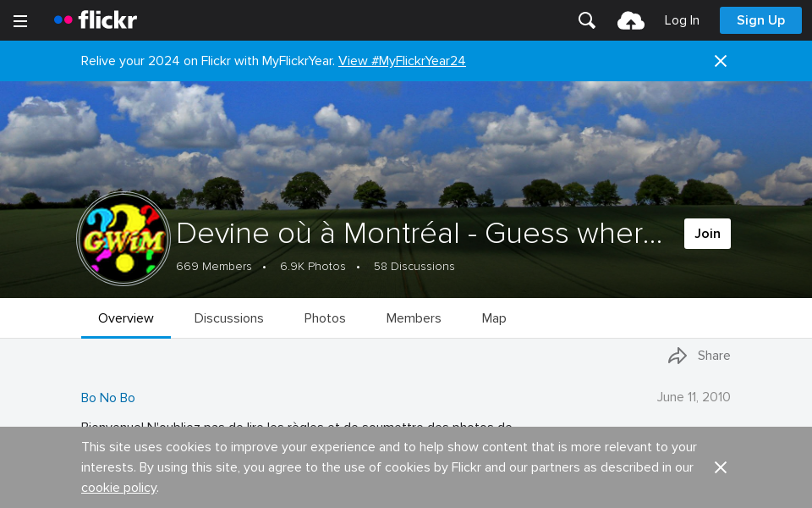Open the Map tab
This screenshot has height=508, width=812.
pos(494,318)
